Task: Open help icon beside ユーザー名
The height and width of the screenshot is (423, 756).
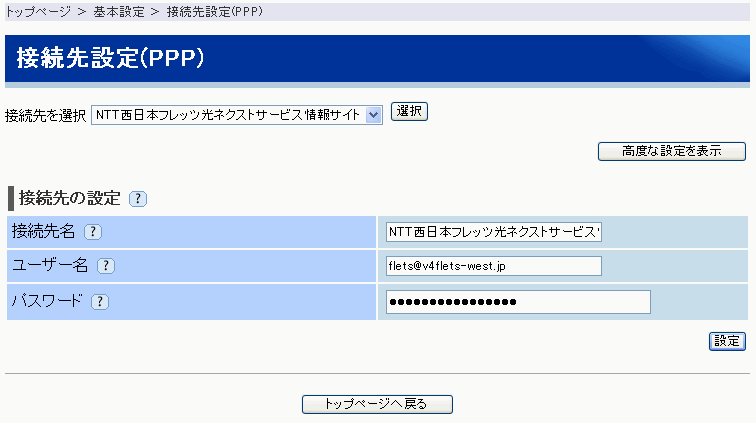Action: click(106, 266)
